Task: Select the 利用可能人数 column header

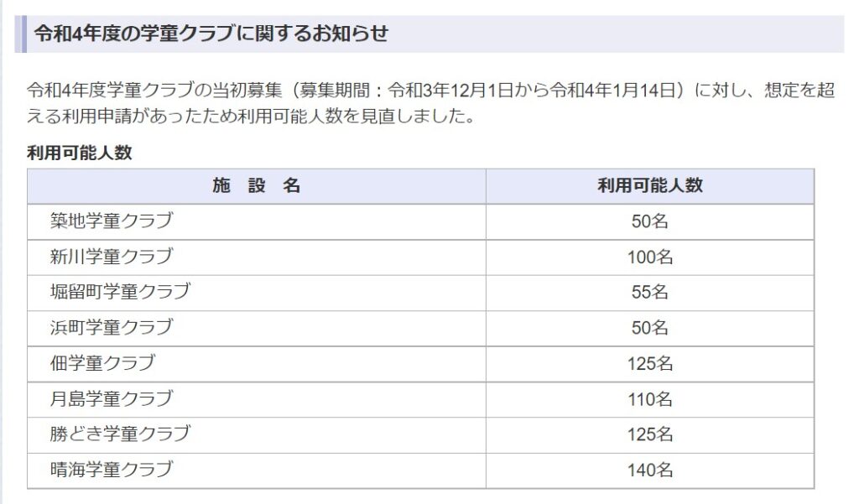Action: point(650,186)
